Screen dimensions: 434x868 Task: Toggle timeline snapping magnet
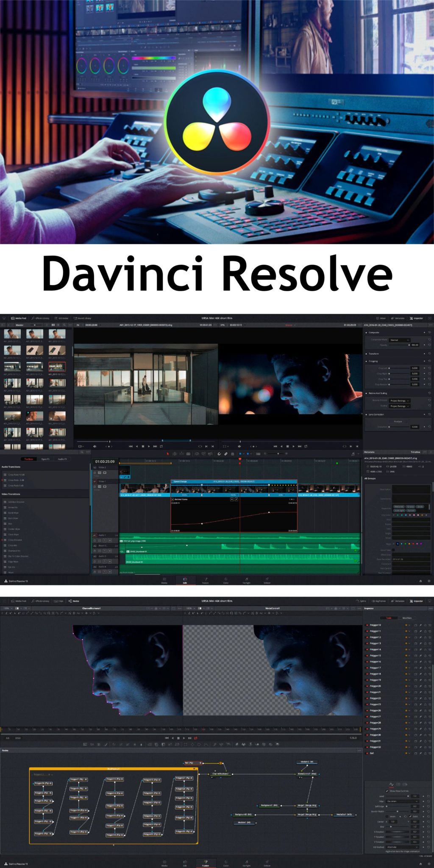pyautogui.click(x=219, y=454)
